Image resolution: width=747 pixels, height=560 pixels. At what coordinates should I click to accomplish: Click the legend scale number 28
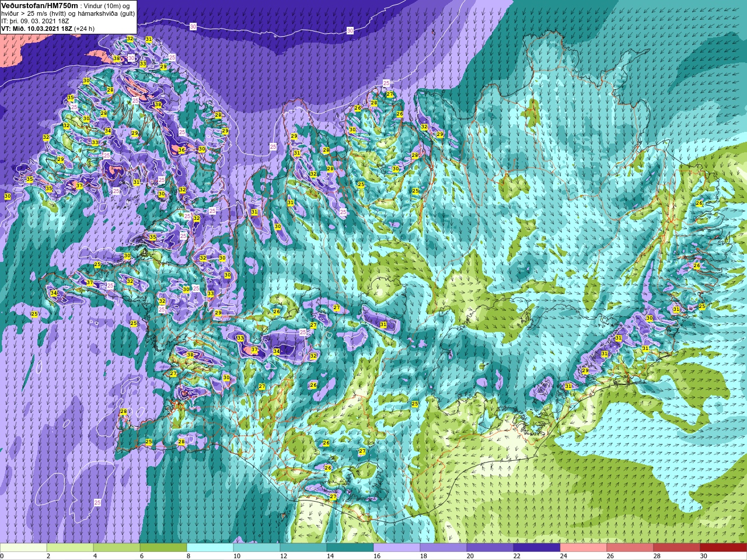[657, 556]
